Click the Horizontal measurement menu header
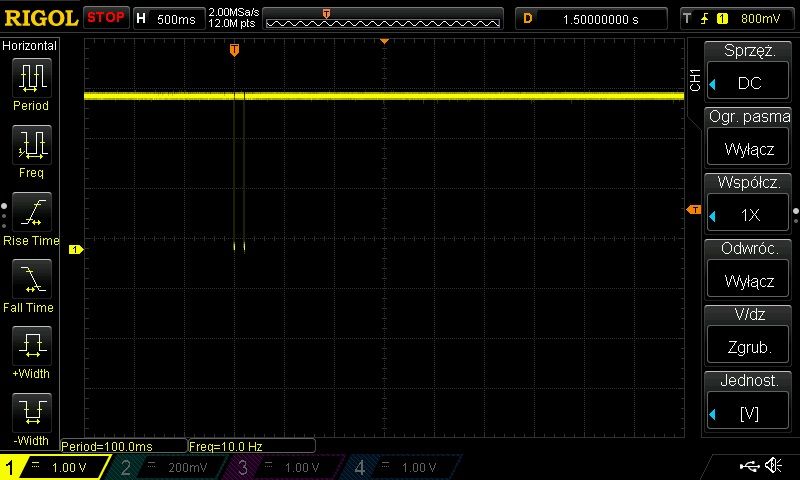The width and height of the screenshot is (800, 480). 30,45
